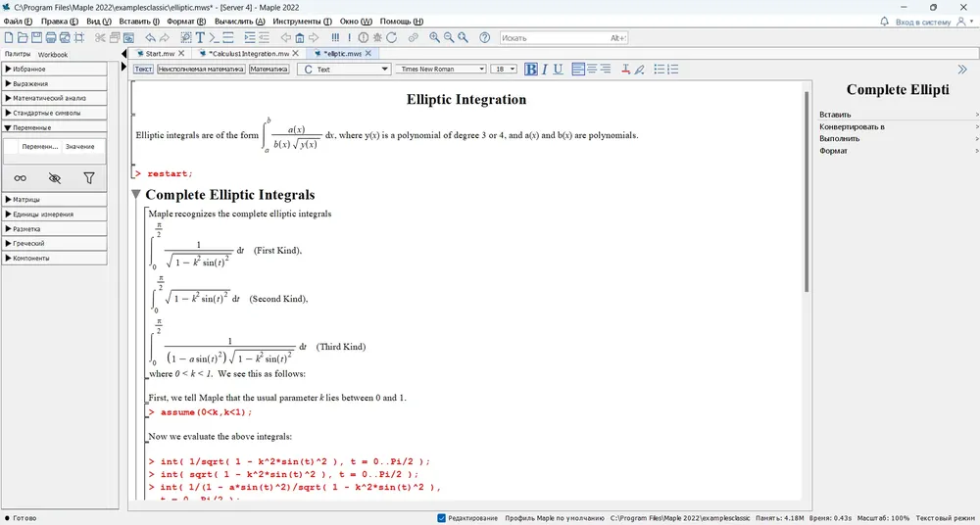The width and height of the screenshot is (980, 525).
Task: Click Вход в систему sign-in link
Action: [923, 22]
